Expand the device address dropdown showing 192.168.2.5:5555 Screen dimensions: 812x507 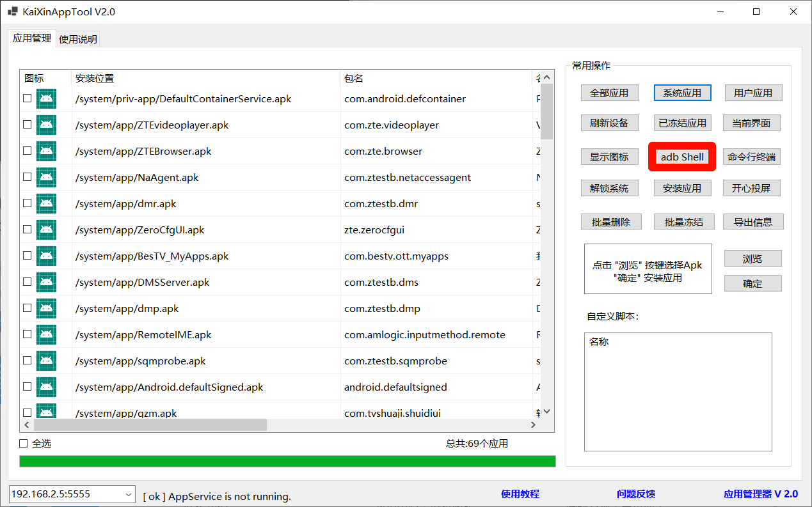tap(128, 494)
